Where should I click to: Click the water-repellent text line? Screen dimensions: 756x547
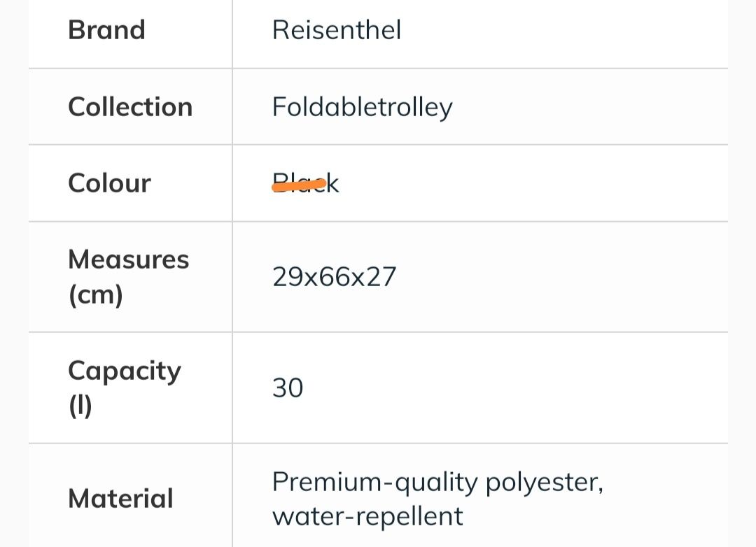point(367,516)
